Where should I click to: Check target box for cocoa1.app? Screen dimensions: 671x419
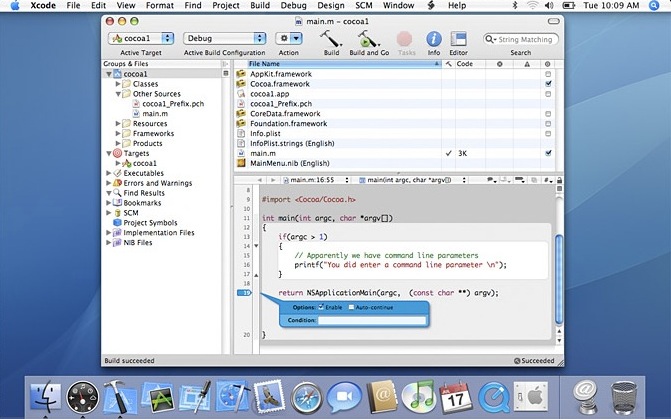point(548,94)
